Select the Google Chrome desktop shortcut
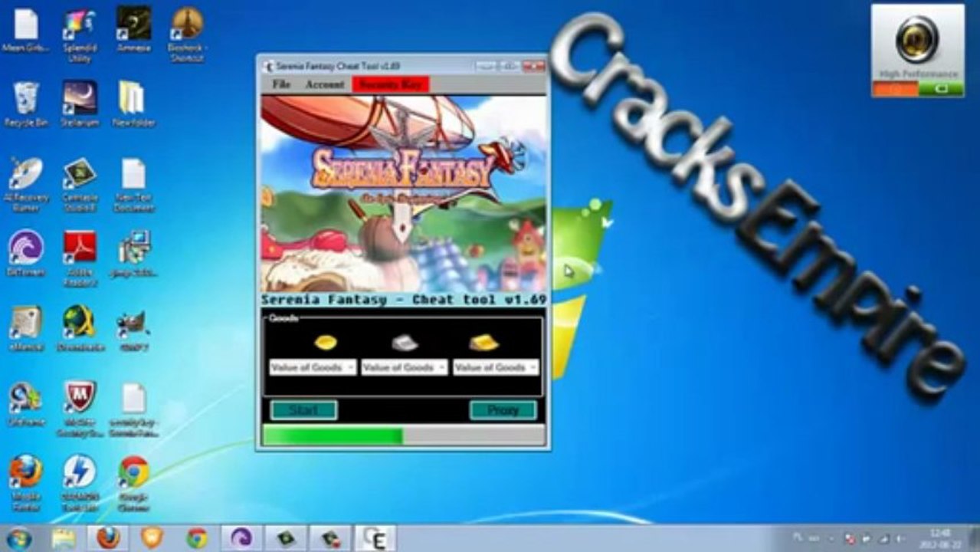 (133, 484)
